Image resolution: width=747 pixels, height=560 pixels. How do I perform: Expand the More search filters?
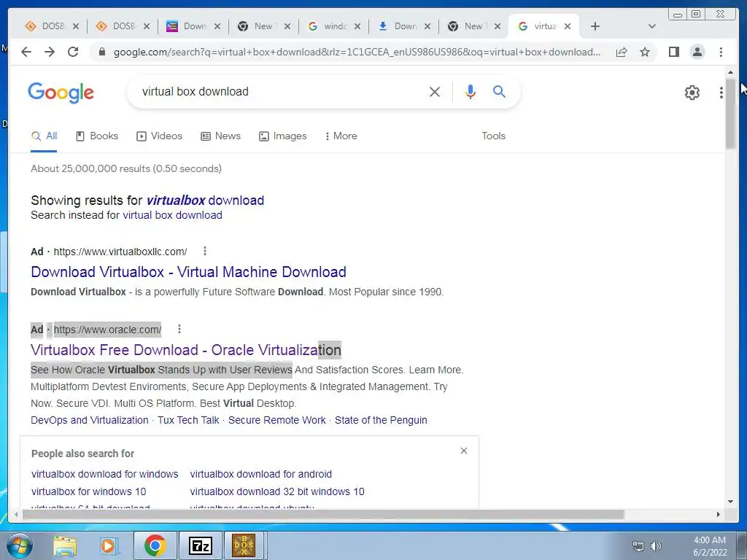[x=341, y=136]
